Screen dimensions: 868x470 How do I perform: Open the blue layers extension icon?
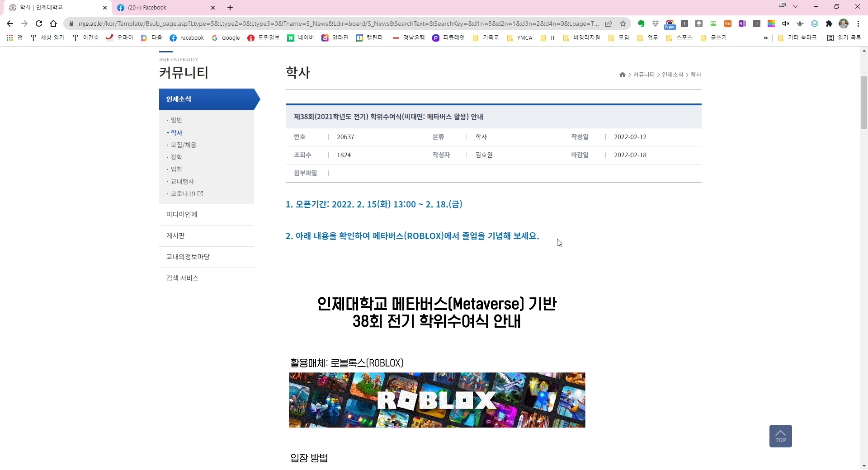(x=814, y=23)
